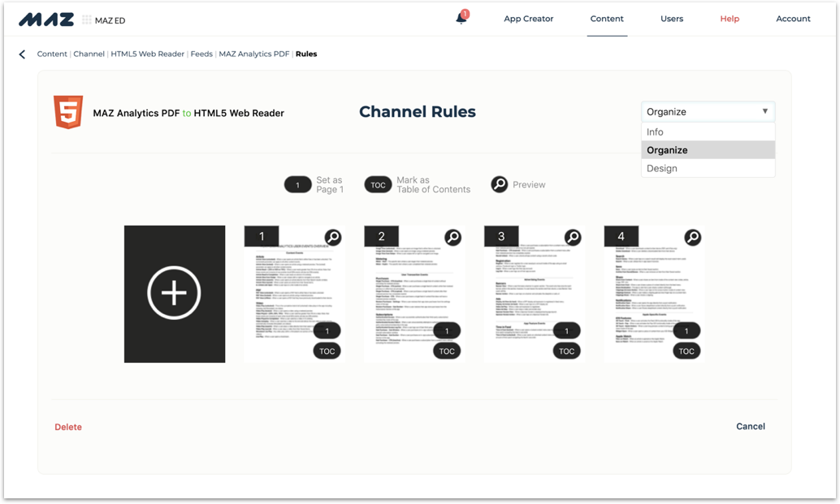The image size is (840, 504).
Task: Open the MAZ ED app grid icon
Action: point(87,19)
